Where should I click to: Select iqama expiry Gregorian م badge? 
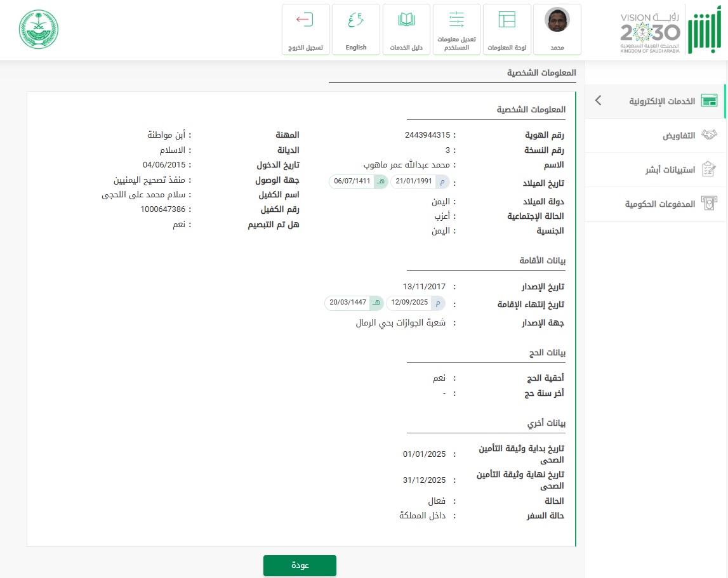pyautogui.click(x=438, y=303)
